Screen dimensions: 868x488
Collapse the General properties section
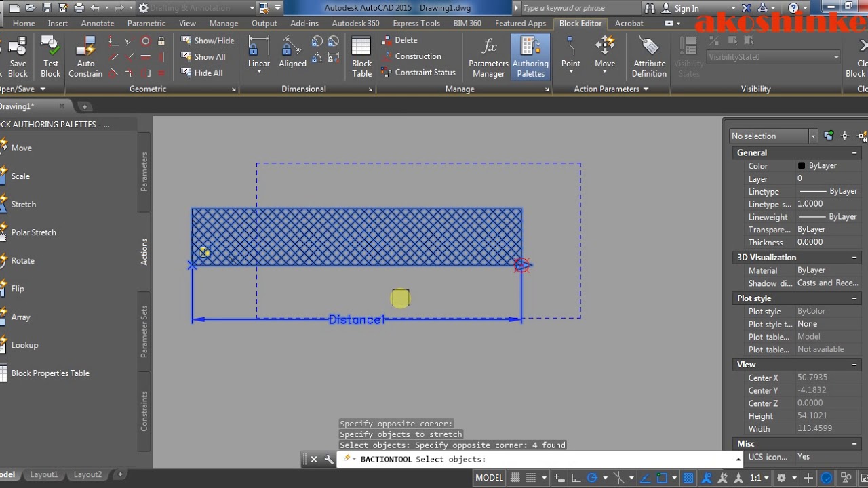[854, 153]
